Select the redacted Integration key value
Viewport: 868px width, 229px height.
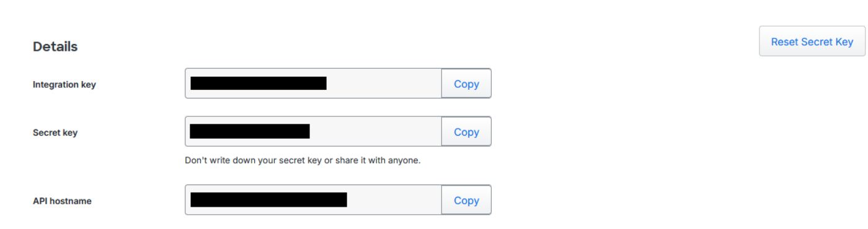[x=259, y=83]
